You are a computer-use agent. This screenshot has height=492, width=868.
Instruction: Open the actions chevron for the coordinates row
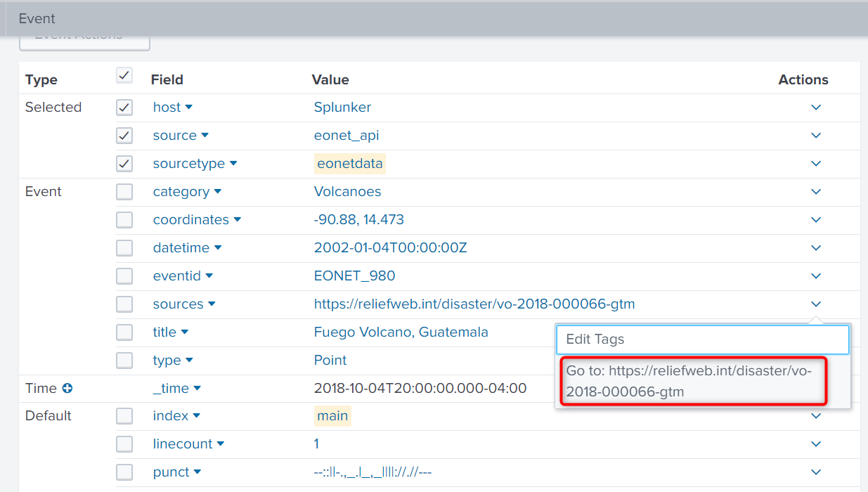pos(815,220)
